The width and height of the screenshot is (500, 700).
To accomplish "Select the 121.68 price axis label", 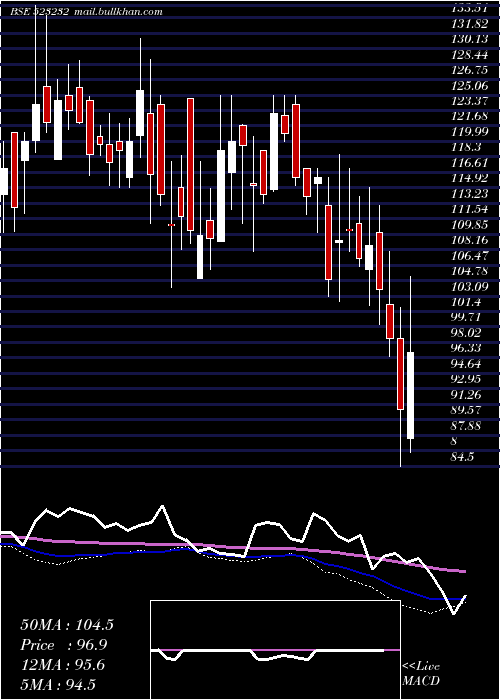I will tap(469, 117).
